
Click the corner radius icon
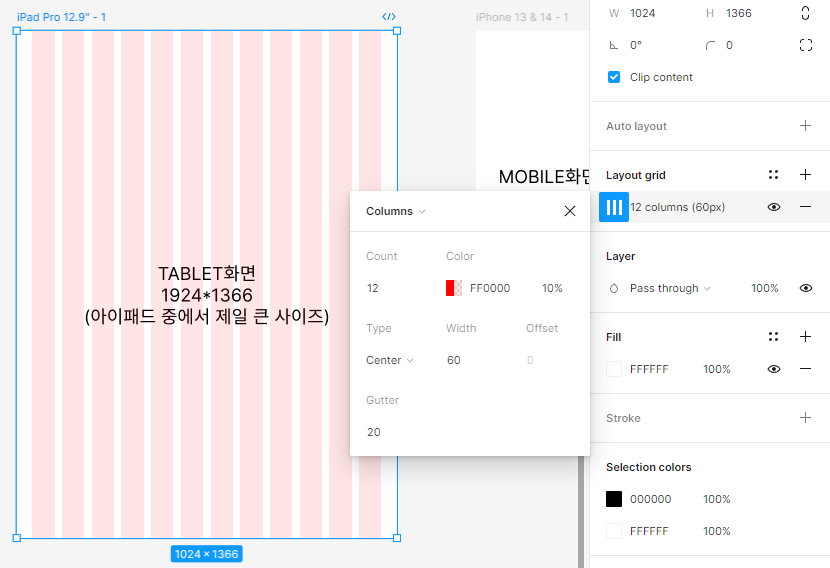coord(710,46)
